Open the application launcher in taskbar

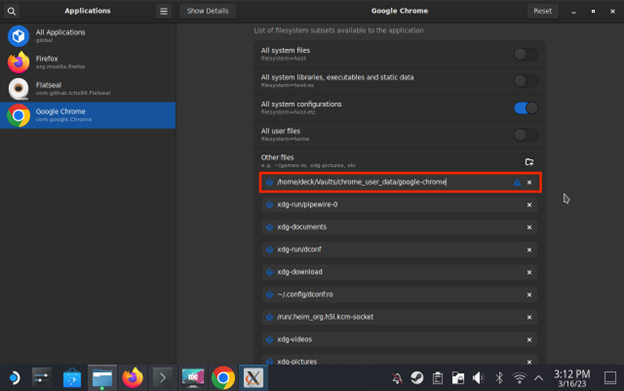pyautogui.click(x=14, y=378)
